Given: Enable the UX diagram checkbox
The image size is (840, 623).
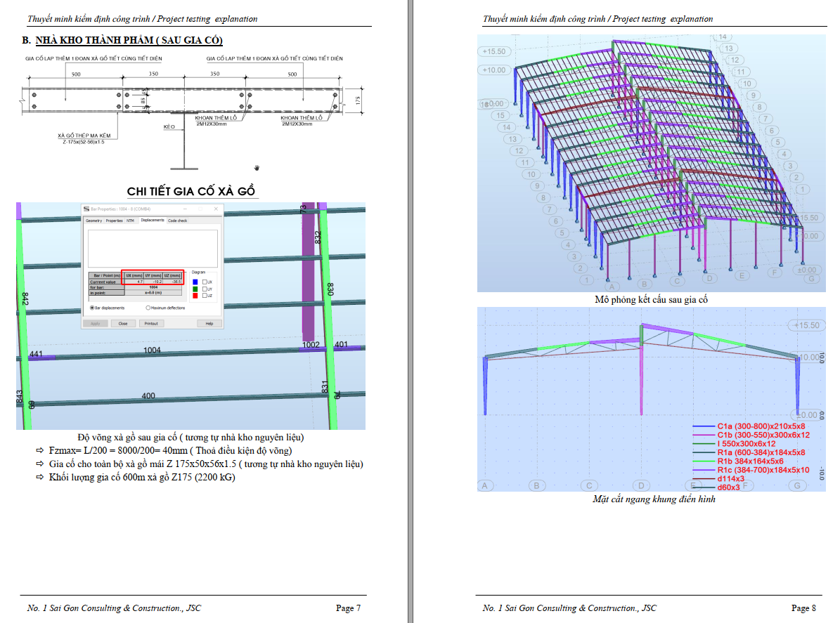Looking at the screenshot, I should pos(205,281).
